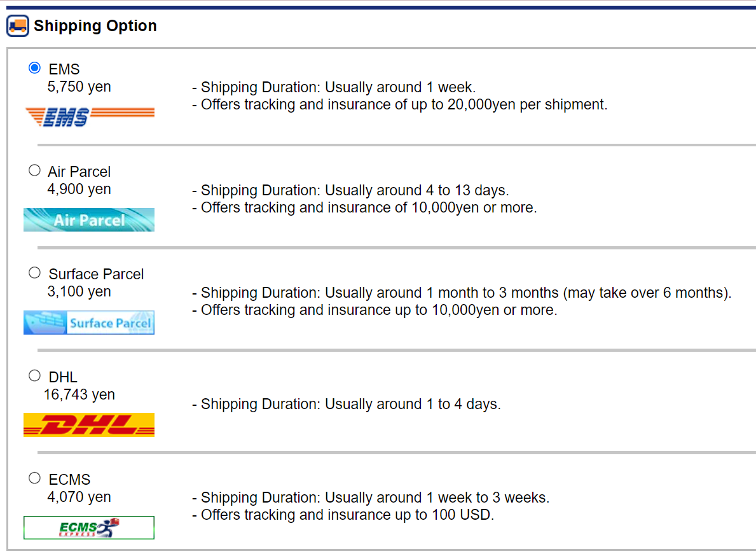Click the EMS carrier logo
The width and height of the screenshot is (756, 556).
pos(90,117)
